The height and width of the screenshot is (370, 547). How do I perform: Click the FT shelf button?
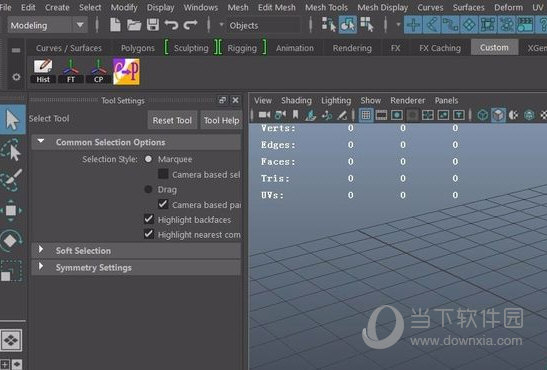click(71, 71)
